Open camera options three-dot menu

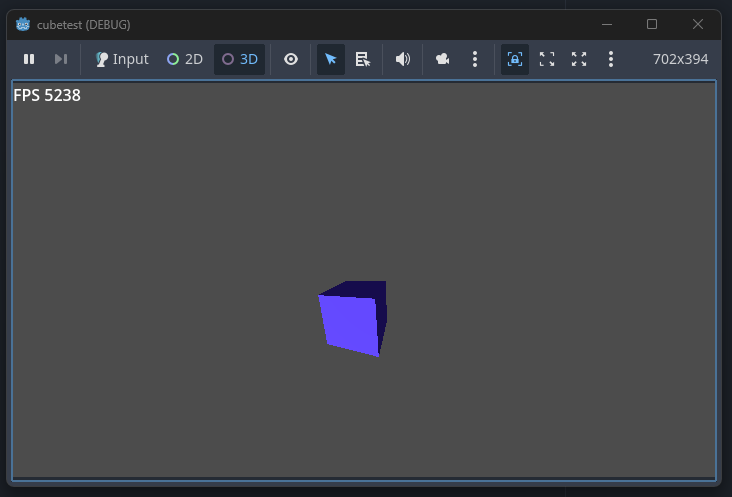point(475,59)
